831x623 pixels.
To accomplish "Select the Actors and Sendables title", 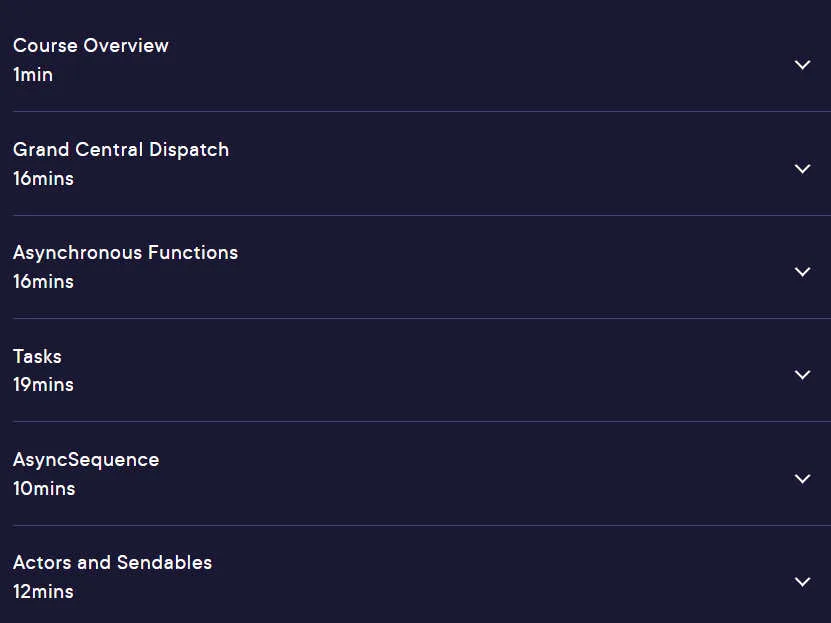I will [112, 563].
